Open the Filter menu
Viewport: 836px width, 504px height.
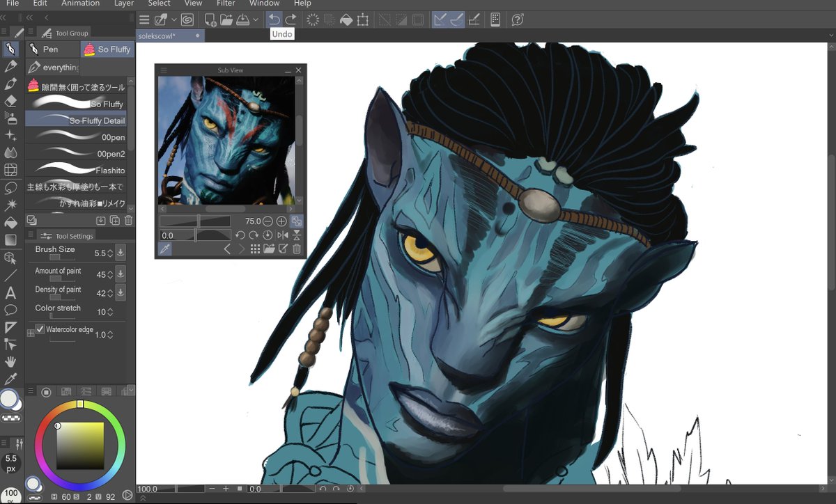(x=226, y=3)
